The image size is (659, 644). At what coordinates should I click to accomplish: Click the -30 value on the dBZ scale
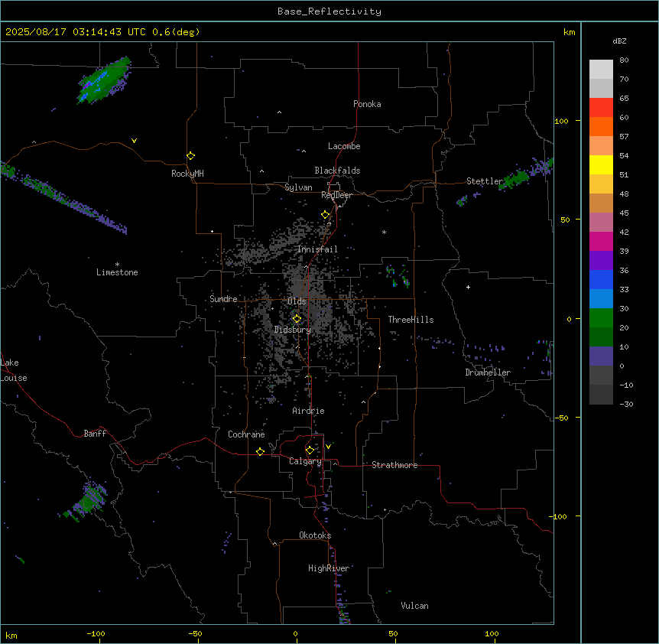(x=626, y=404)
